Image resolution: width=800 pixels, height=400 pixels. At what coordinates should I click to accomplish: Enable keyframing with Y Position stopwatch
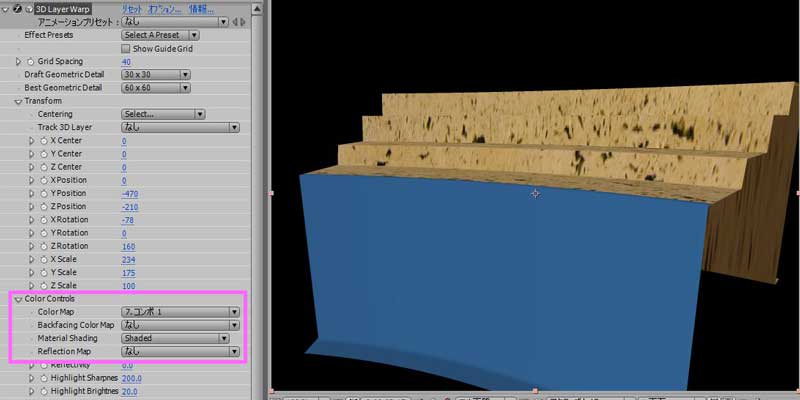pos(43,193)
